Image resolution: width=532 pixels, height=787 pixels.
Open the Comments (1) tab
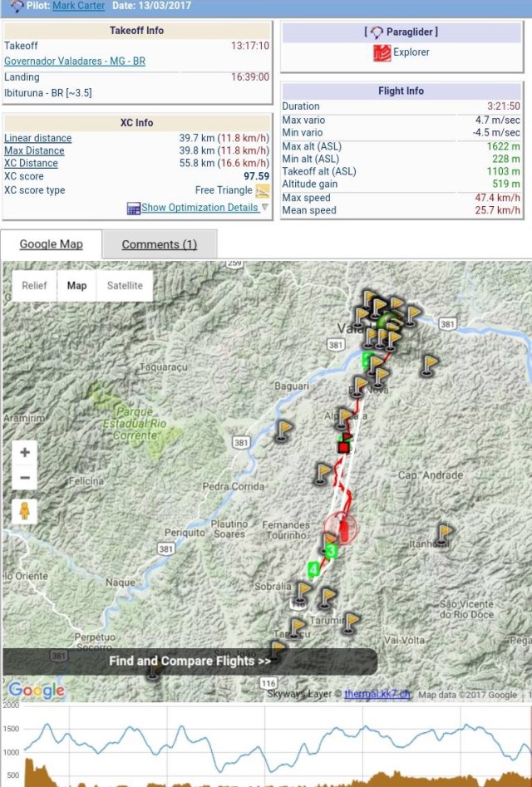[x=159, y=244]
